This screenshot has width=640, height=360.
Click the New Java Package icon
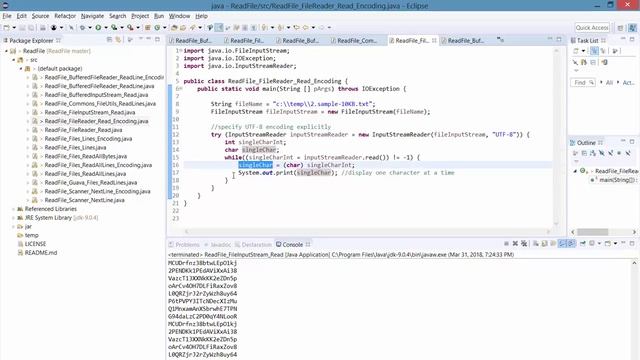click(147, 27)
